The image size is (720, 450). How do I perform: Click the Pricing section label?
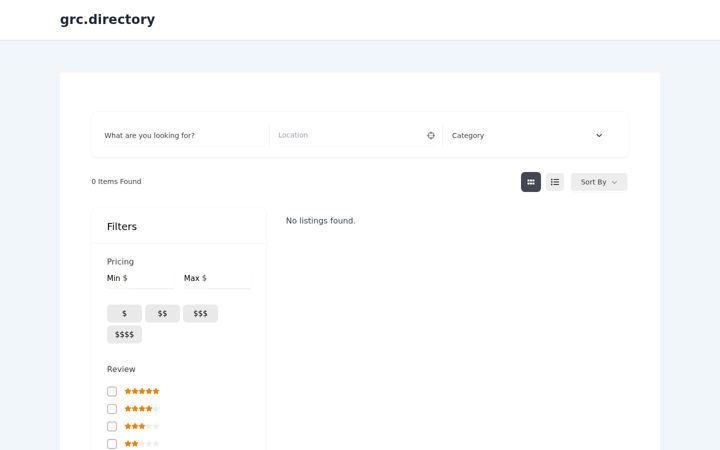(x=120, y=262)
